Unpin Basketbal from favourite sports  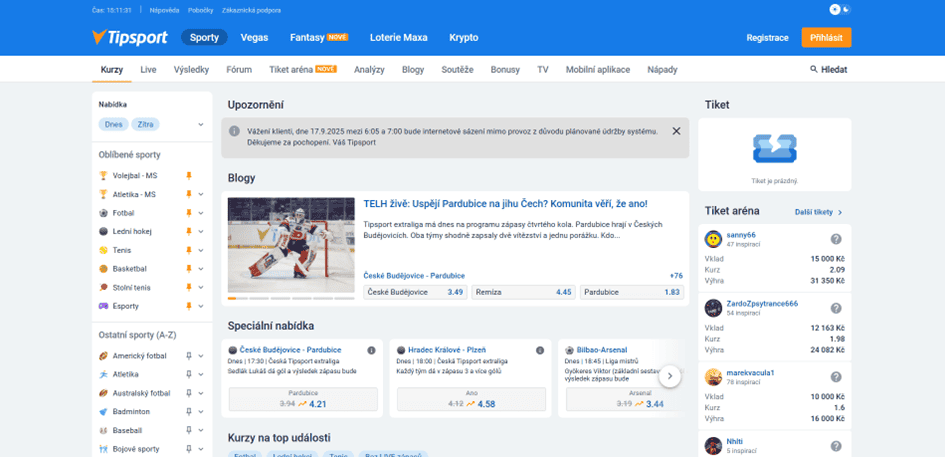click(189, 269)
